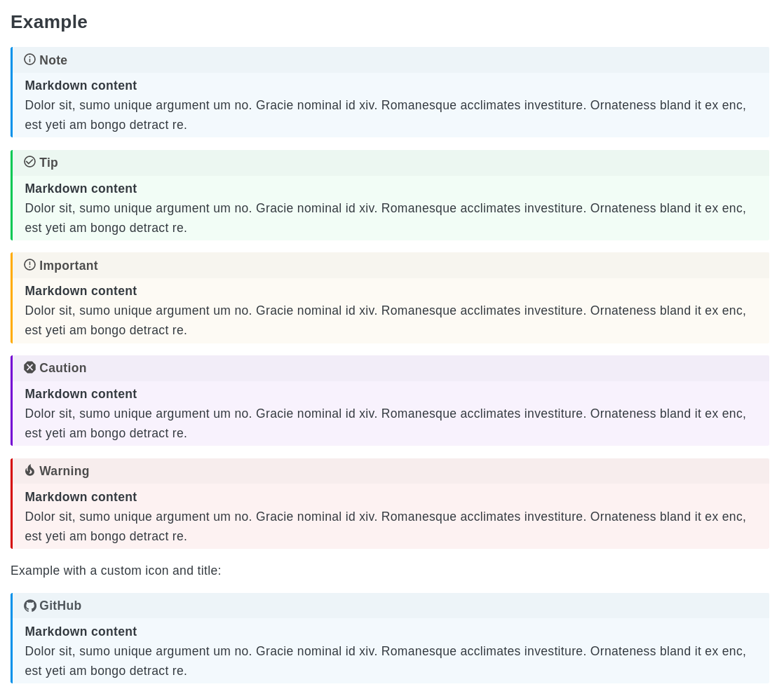Viewport: 784px width, 696px height.
Task: Click the custom icon example introduction text
Action: [x=116, y=571]
